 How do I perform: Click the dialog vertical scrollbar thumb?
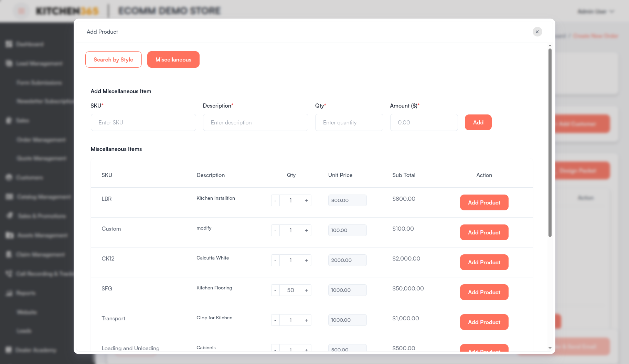point(550,143)
